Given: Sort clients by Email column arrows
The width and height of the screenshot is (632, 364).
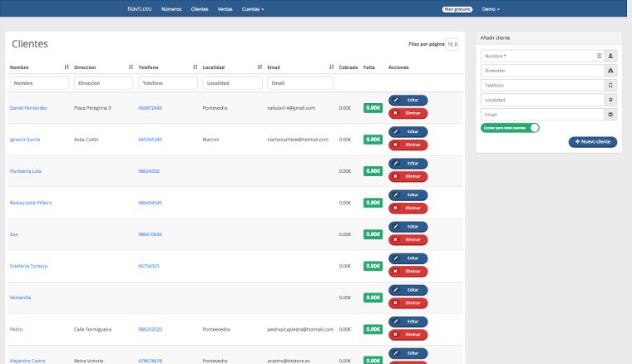Looking at the screenshot, I should click(332, 66).
